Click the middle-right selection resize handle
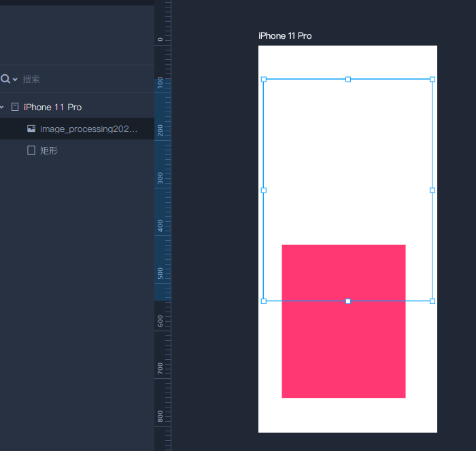The width and height of the screenshot is (476, 451). [x=432, y=190]
